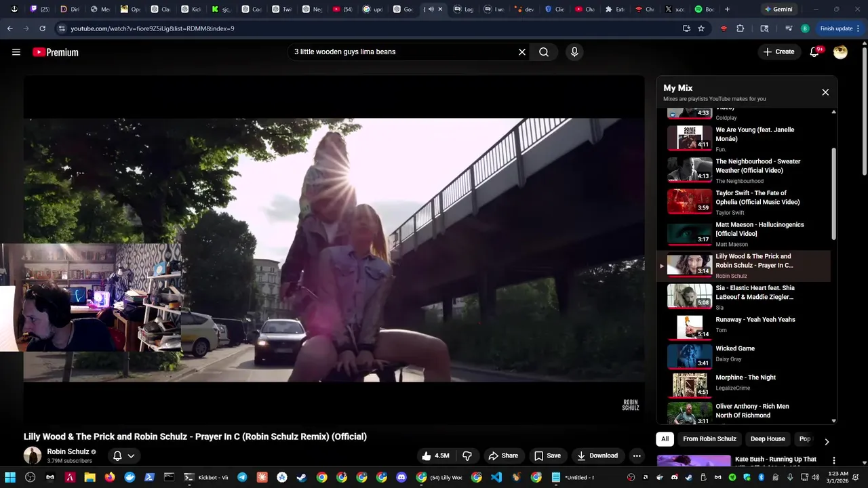
Task: Run search with the magnifier button
Action: [544, 52]
